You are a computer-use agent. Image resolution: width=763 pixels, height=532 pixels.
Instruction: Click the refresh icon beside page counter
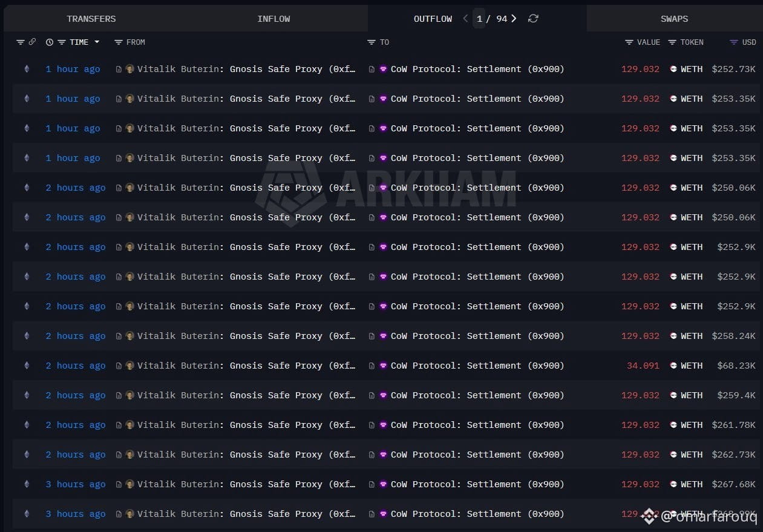click(533, 19)
